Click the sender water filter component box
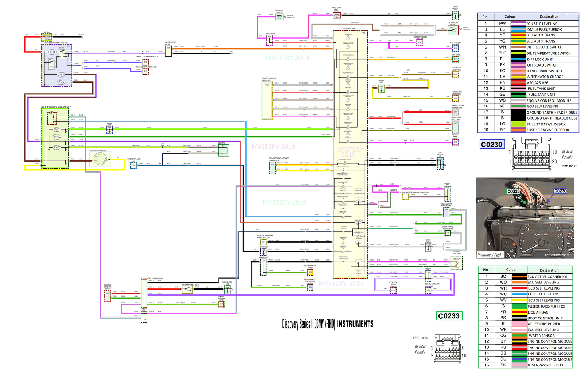Image resolution: width=588 pixels, height=379 pixels. pyautogui.click(x=168, y=51)
